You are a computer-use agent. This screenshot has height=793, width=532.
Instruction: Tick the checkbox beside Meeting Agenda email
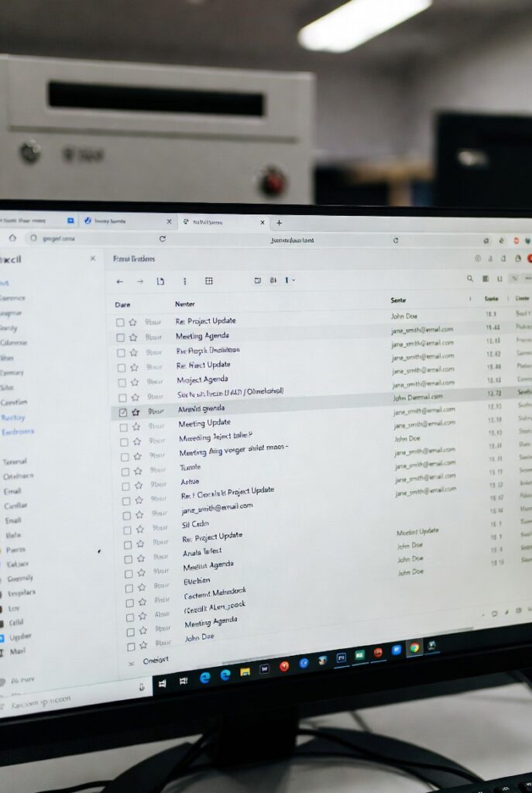[x=120, y=338]
